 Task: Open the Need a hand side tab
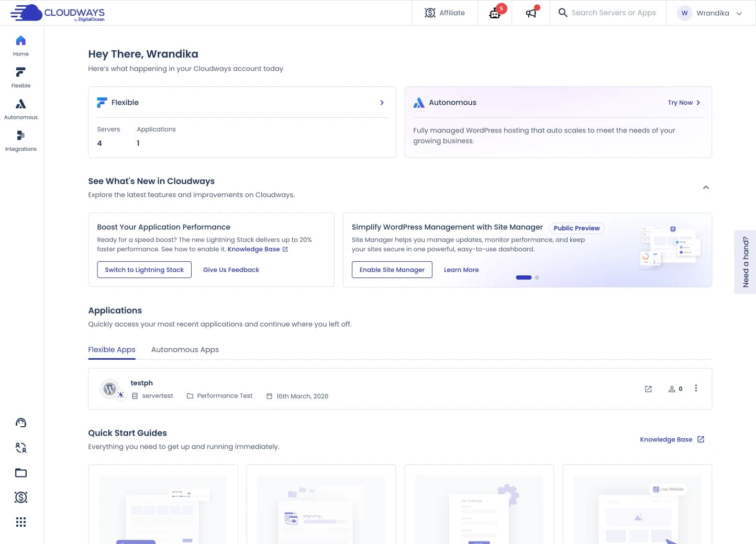[x=746, y=261]
